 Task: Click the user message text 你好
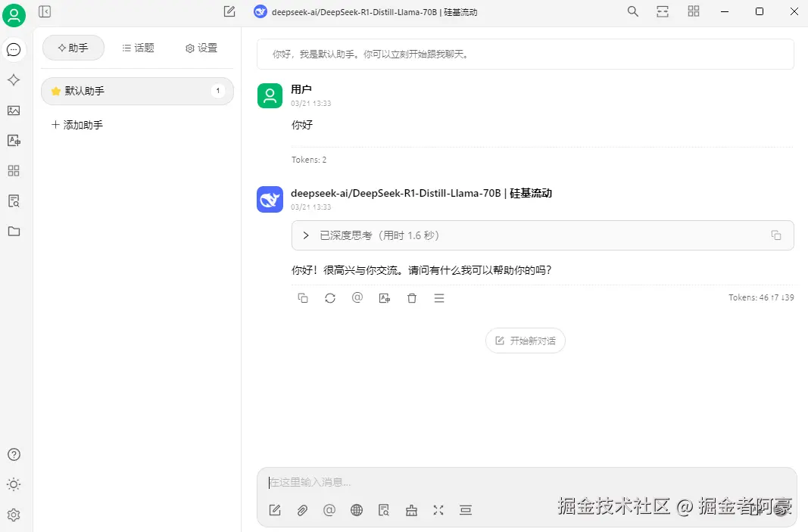(302, 125)
